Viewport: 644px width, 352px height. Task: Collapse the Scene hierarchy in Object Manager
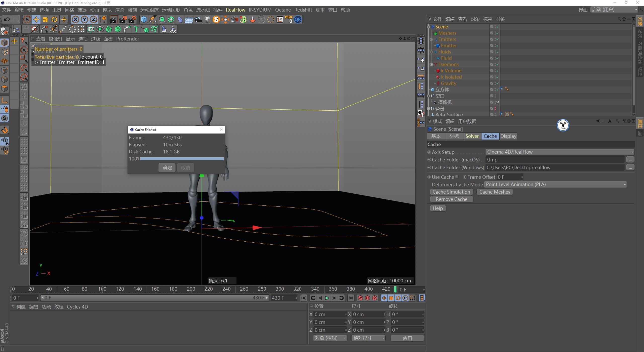tap(429, 27)
